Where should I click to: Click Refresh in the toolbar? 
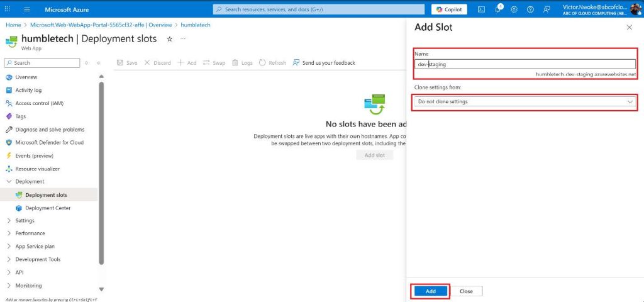pyautogui.click(x=272, y=63)
